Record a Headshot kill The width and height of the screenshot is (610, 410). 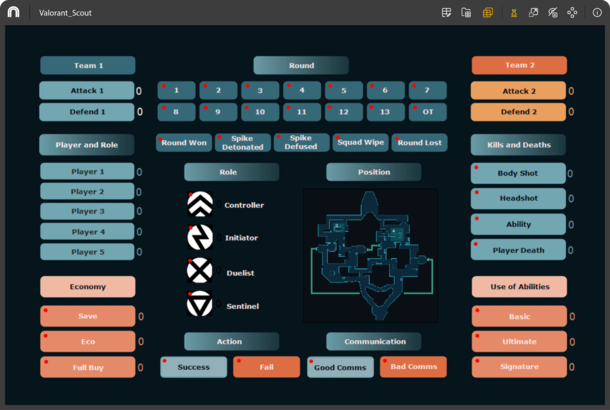518,199
